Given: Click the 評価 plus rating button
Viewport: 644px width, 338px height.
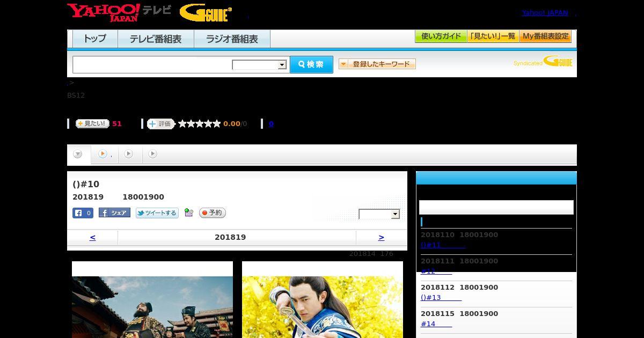Looking at the screenshot, I should click(161, 124).
